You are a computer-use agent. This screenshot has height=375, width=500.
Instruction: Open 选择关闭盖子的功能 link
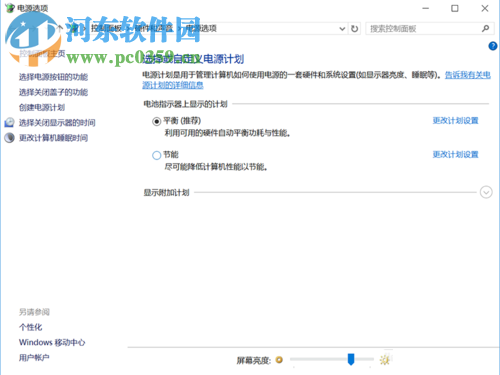pyautogui.click(x=53, y=92)
